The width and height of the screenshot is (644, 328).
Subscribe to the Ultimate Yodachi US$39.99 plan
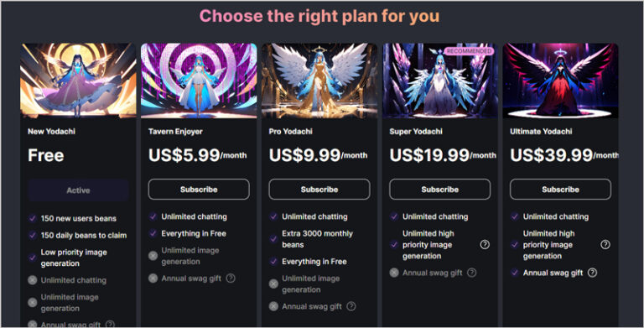(x=560, y=190)
